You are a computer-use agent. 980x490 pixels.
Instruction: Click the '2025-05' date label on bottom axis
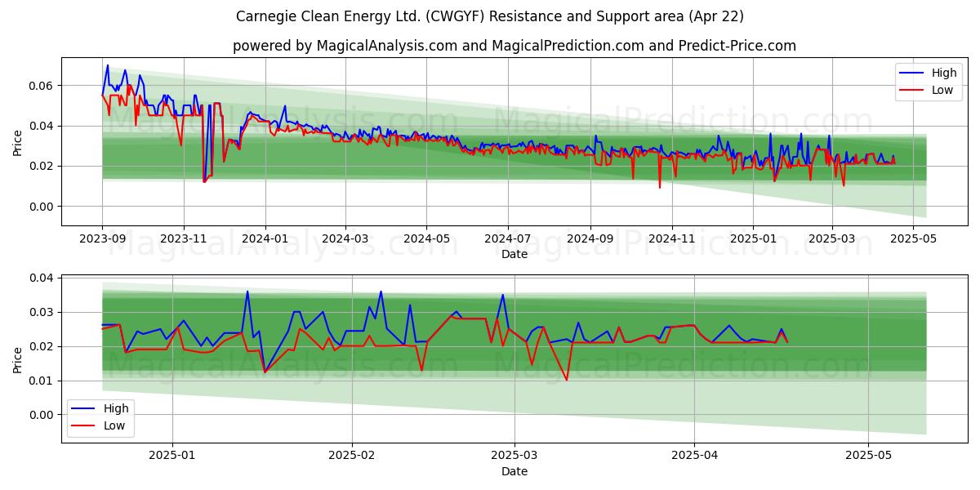point(869,457)
